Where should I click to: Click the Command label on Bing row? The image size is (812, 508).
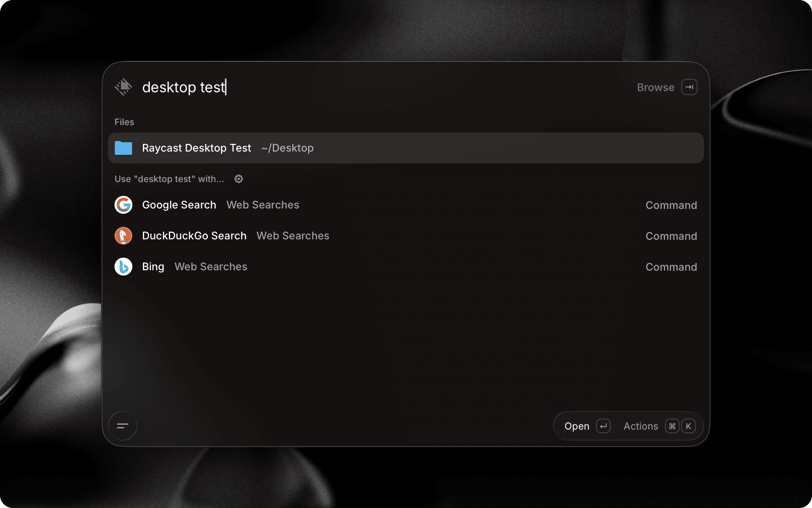[671, 267]
